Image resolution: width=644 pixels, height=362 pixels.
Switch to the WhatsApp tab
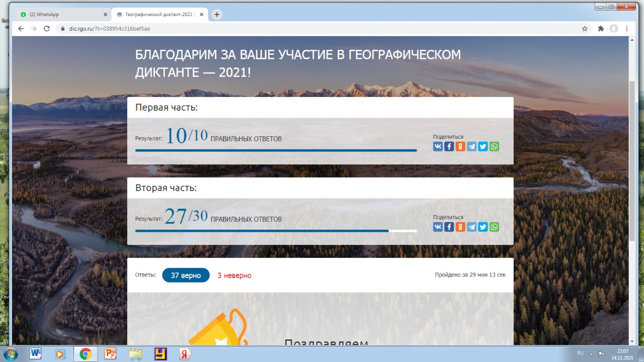pos(60,15)
